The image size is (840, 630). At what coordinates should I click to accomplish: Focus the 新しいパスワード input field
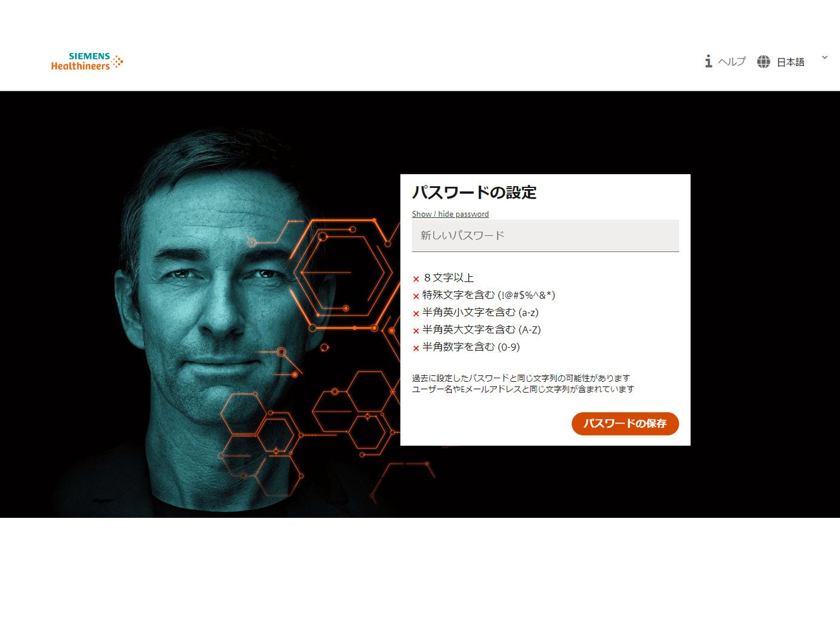[x=545, y=236]
